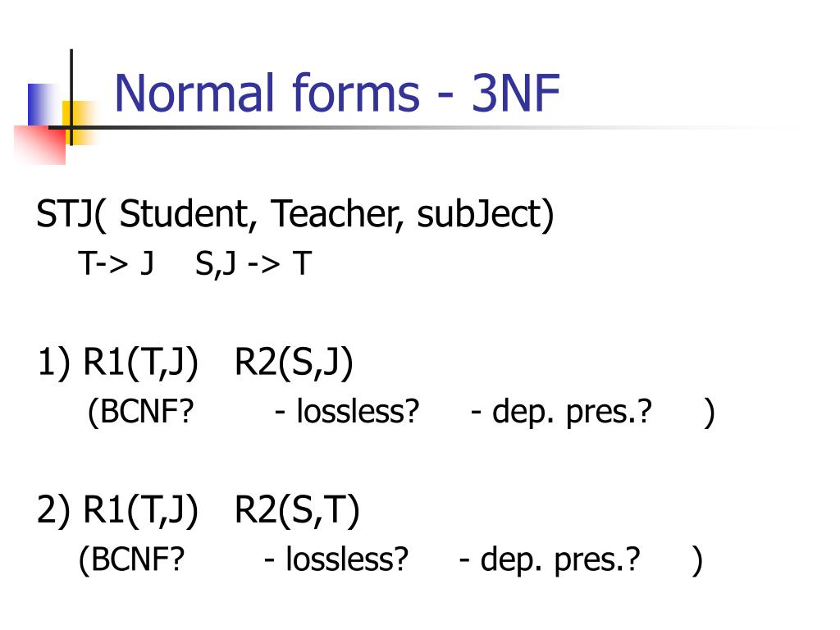The image size is (840, 630).
Task: Click the S,J -> T dependency text
Action: point(253,263)
